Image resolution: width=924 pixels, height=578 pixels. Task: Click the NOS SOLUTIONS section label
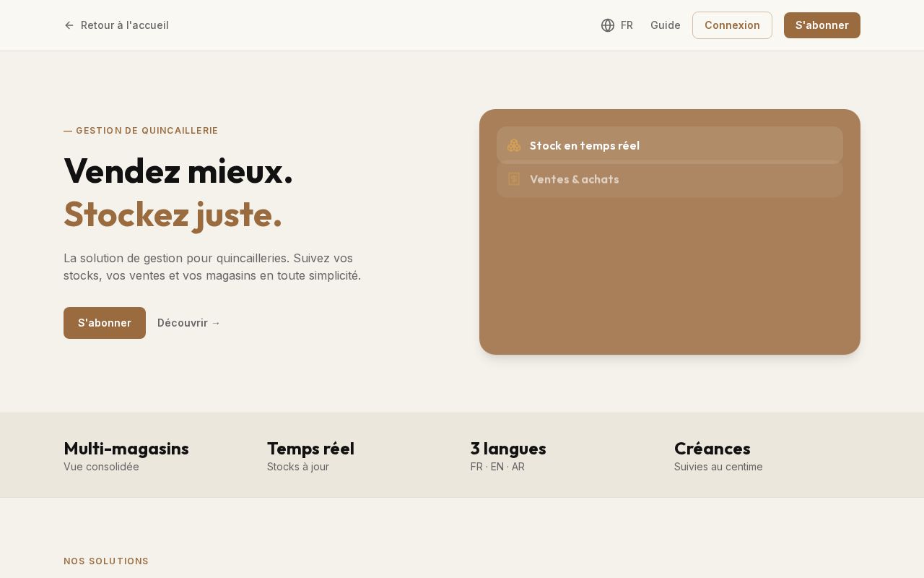click(106, 561)
